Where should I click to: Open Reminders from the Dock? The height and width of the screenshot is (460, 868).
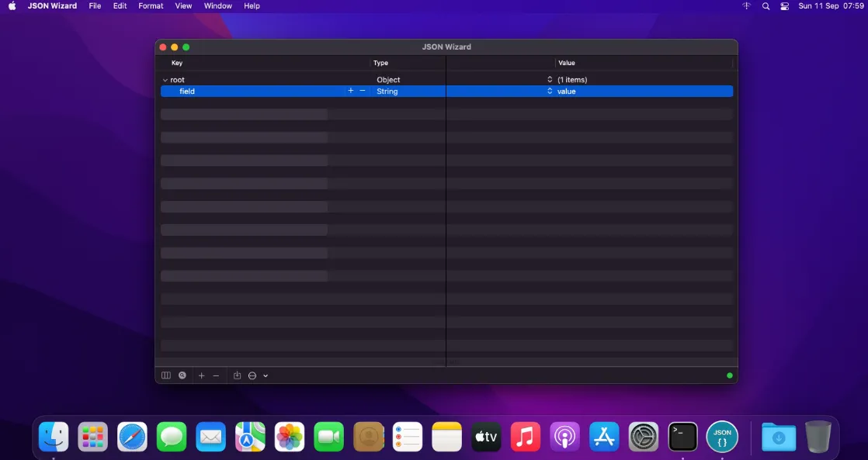[408, 437]
